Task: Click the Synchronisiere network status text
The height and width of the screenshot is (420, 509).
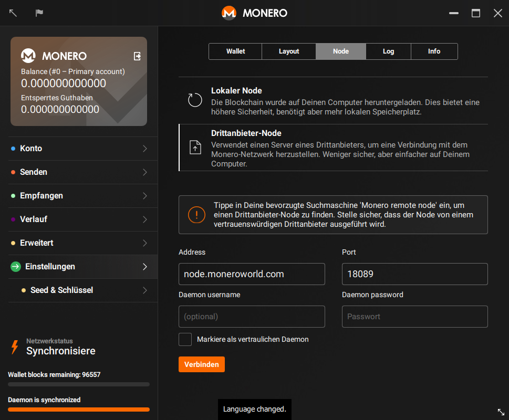Action: coord(61,351)
